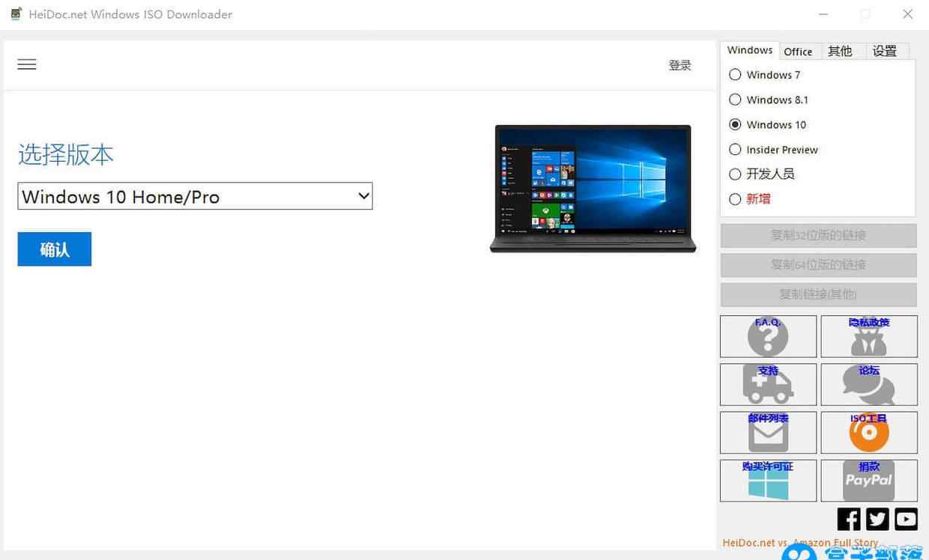This screenshot has height=560, width=929.
Task: Switch to the Windows tab
Action: [x=750, y=50]
